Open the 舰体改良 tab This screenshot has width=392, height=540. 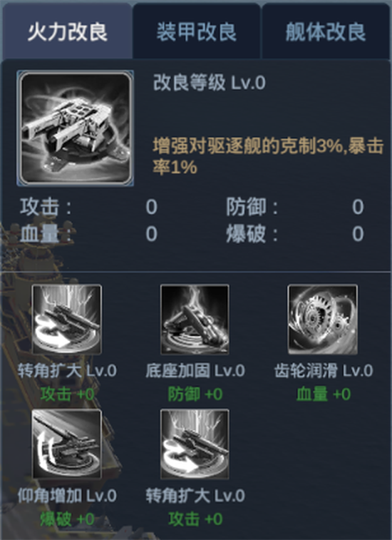coord(326,31)
